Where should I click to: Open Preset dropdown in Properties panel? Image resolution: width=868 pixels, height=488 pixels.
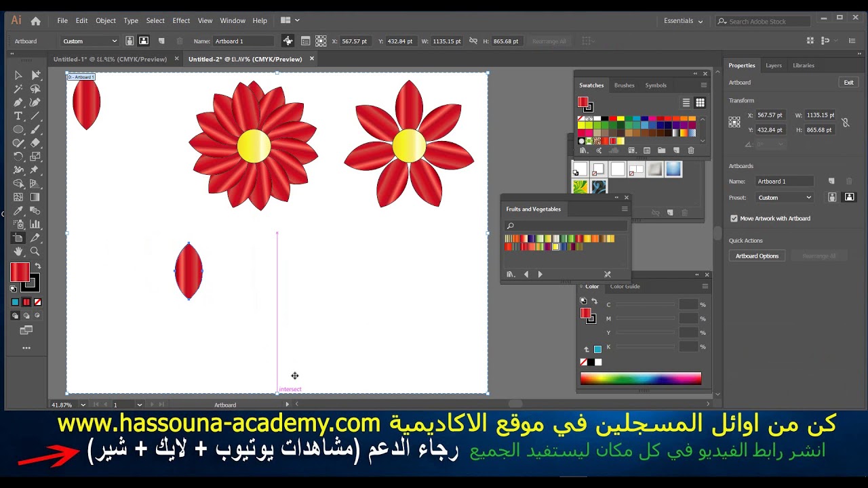785,198
